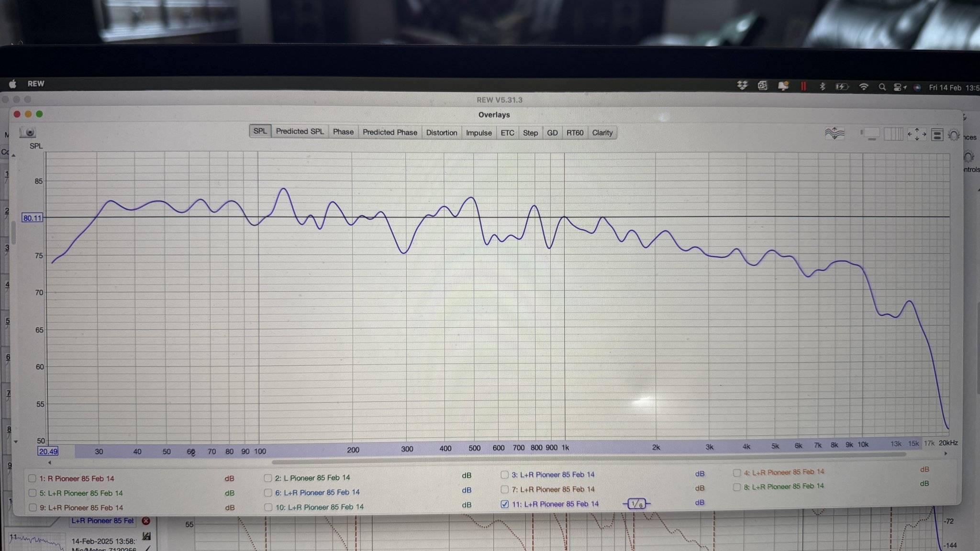Click the capture graph camera icon
The width and height of the screenshot is (980, 551).
[28, 132]
